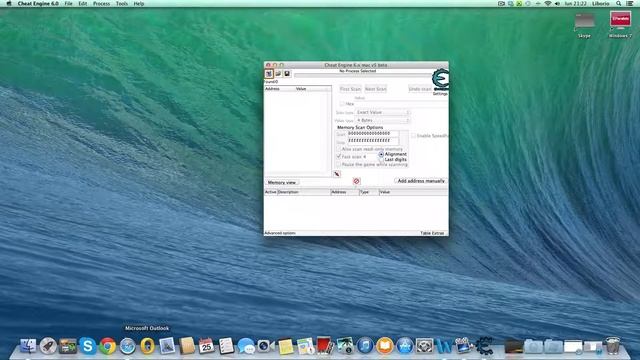Screen dimensions: 640x360
Task: Open the Value type 4 Bytes dropdown
Action: pyautogui.click(x=382, y=120)
